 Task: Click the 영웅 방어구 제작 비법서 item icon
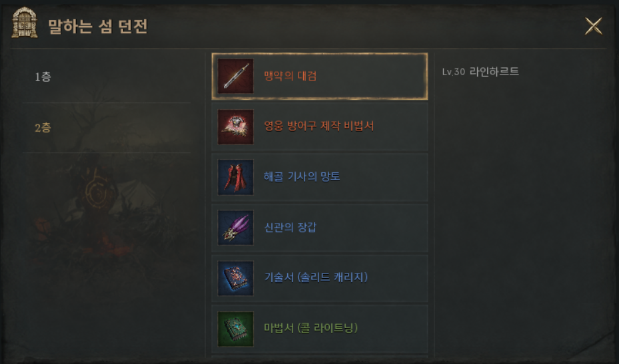pyautogui.click(x=236, y=126)
